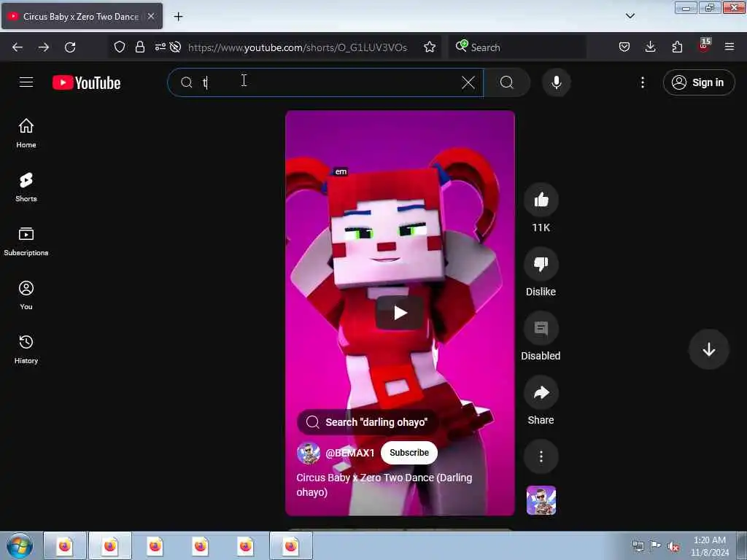Go back in Firefox
The width and height of the screenshot is (747, 560).
pos(18,47)
